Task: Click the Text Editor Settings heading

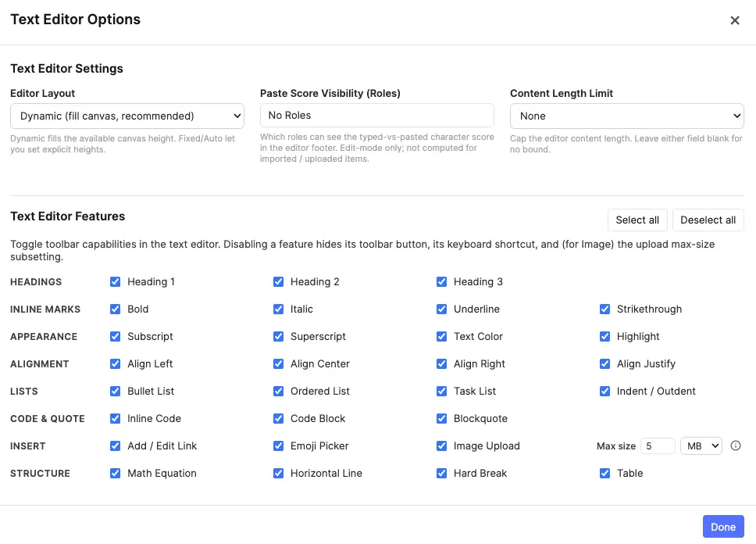Action: click(66, 69)
